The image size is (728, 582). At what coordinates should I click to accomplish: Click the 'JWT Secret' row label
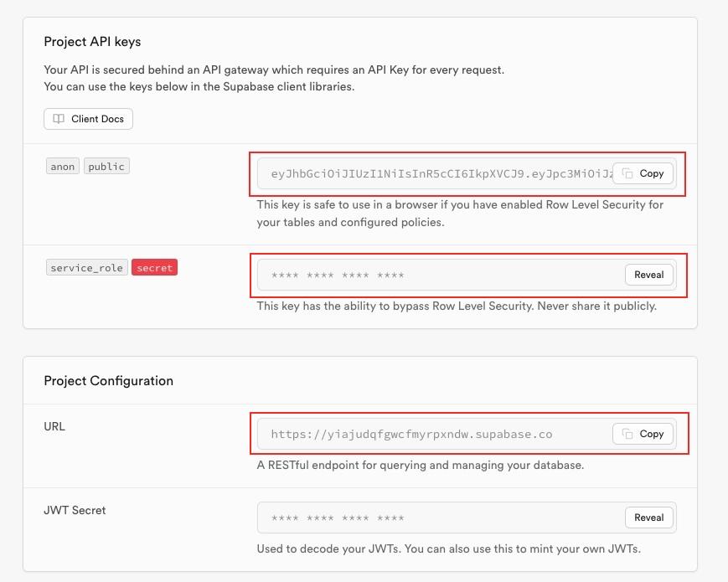pos(75,510)
